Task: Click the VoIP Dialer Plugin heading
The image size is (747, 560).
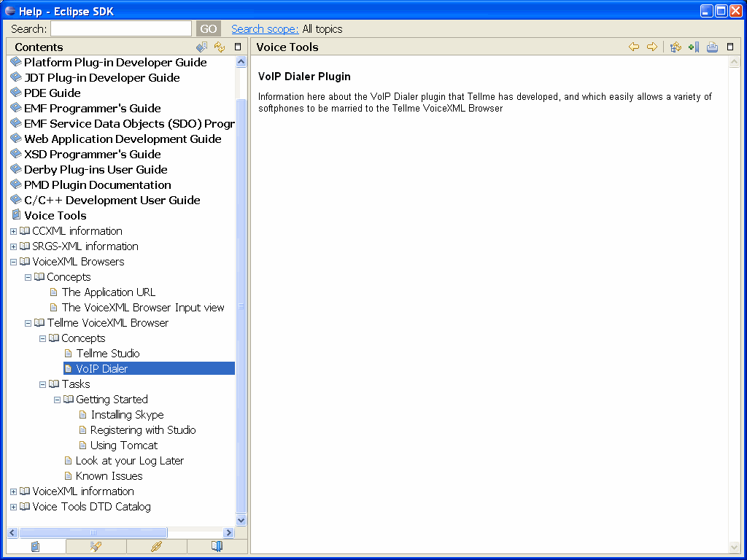Action: point(304,76)
